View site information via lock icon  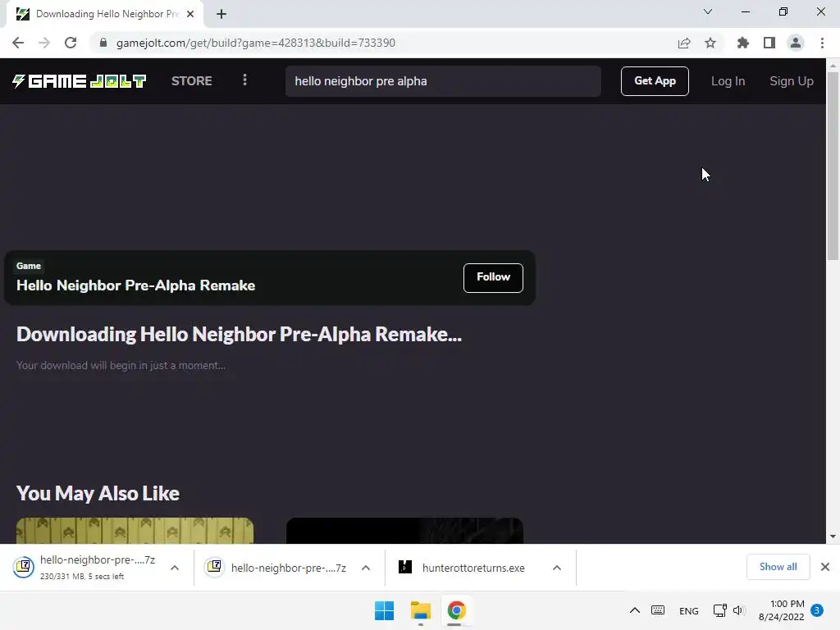[103, 43]
